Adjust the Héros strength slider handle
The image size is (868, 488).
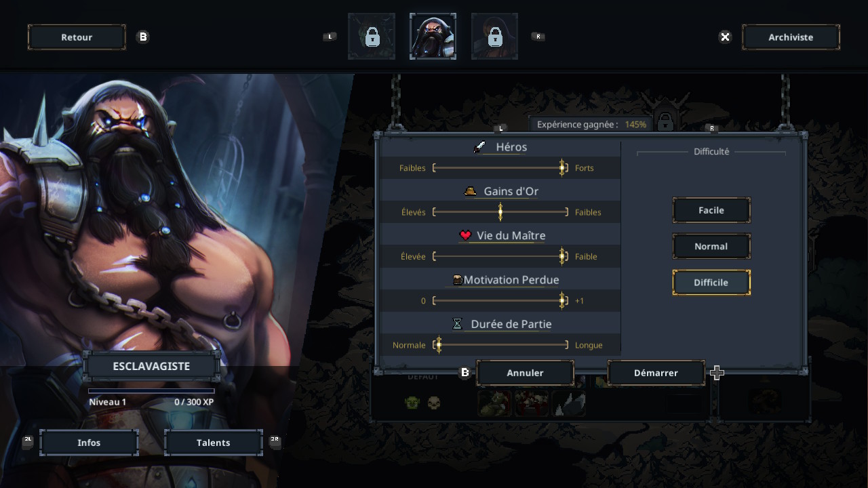pyautogui.click(x=562, y=167)
